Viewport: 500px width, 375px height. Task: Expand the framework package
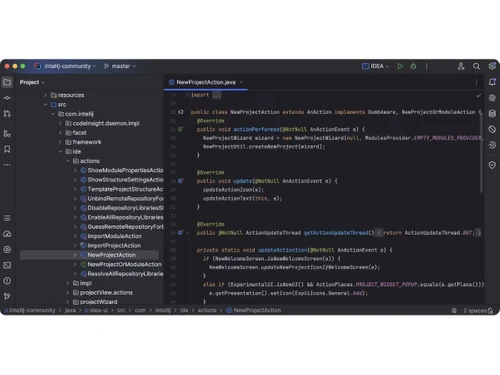[x=60, y=142]
